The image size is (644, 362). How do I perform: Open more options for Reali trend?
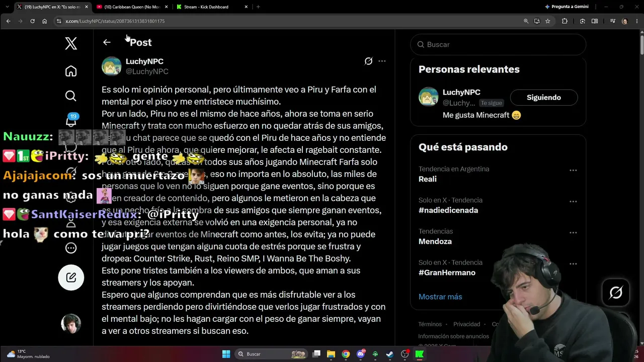(x=573, y=170)
